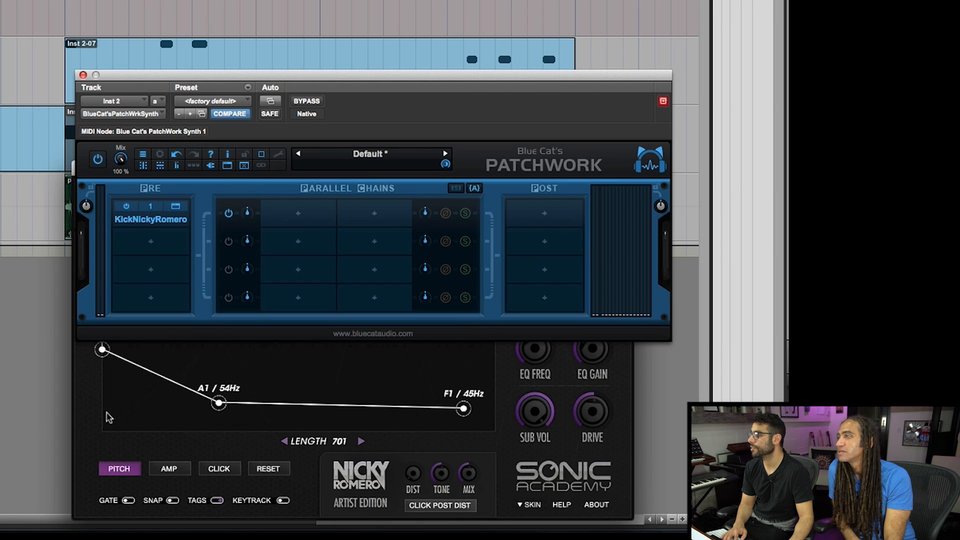Click the A1 / 54Hz envelope point

[x=219, y=403]
